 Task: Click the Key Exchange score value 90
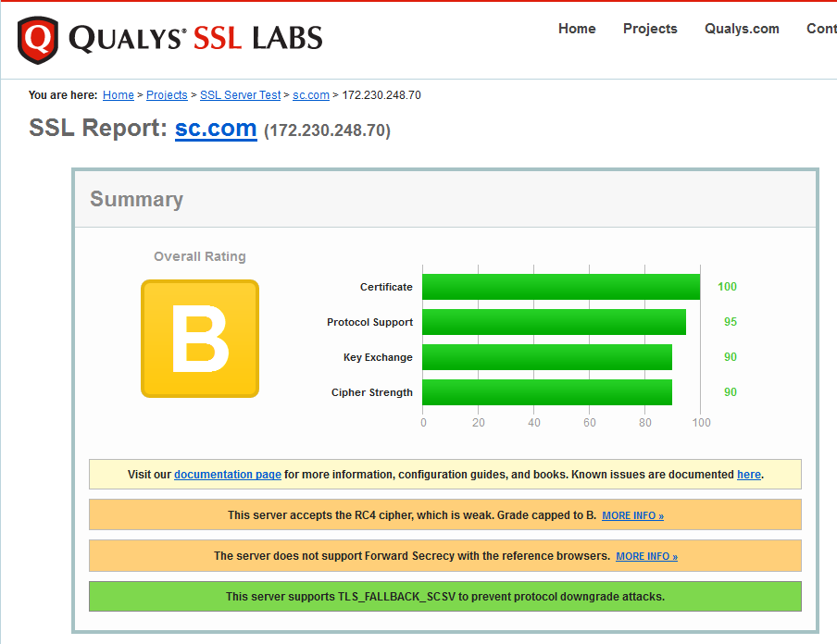coord(731,357)
